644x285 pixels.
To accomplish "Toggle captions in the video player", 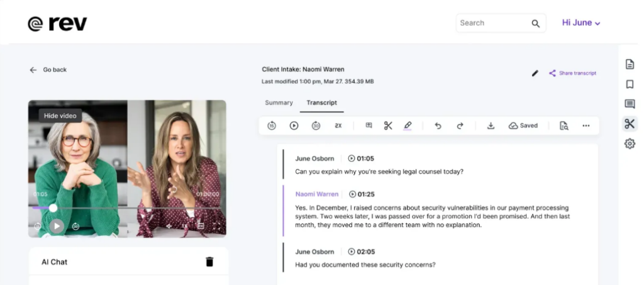I will (x=201, y=226).
